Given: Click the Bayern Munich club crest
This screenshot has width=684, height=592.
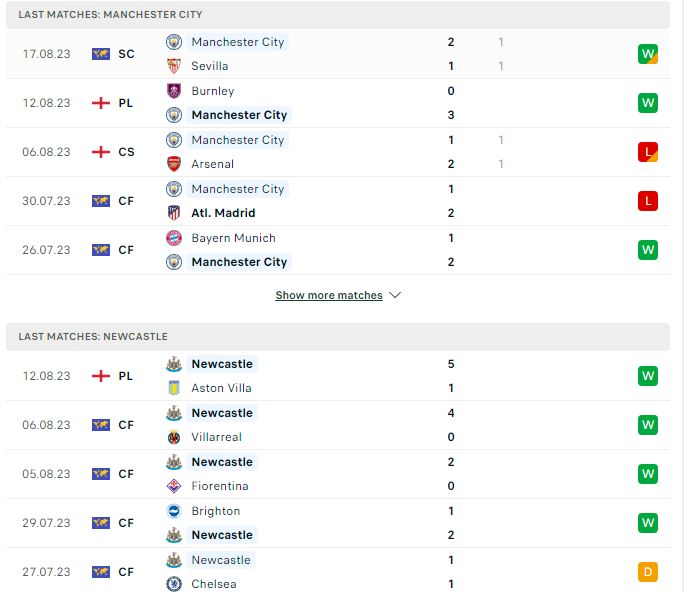Looking at the screenshot, I should [174, 238].
